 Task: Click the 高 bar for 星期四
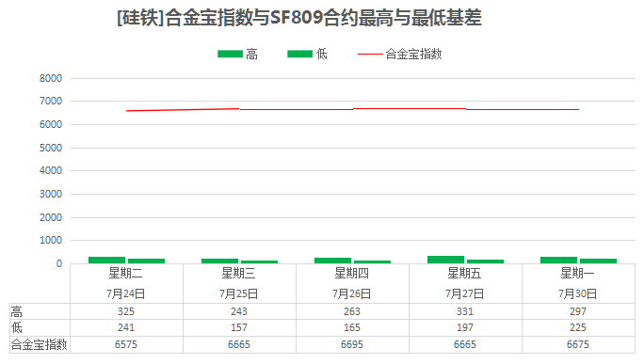point(332,261)
